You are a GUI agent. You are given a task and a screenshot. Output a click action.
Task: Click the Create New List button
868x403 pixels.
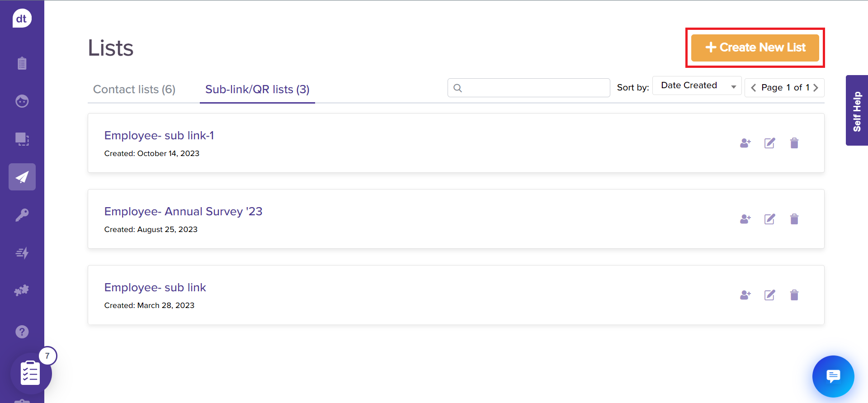click(755, 47)
